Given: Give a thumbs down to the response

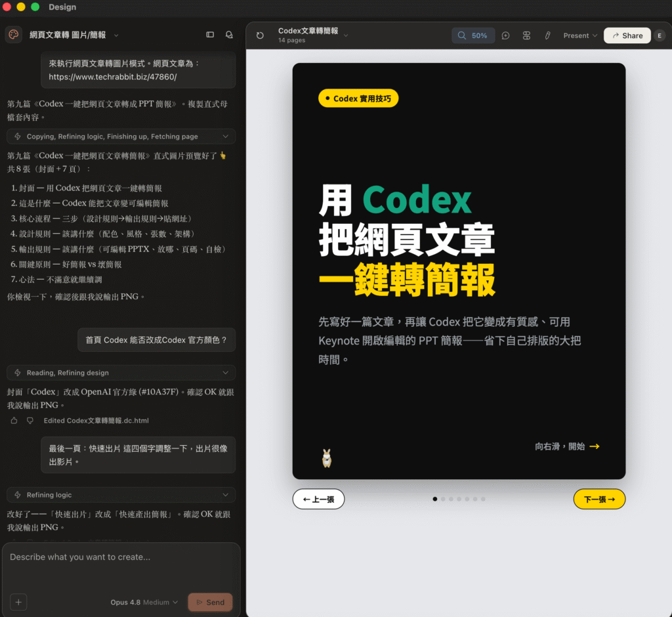Looking at the screenshot, I should click(30, 421).
